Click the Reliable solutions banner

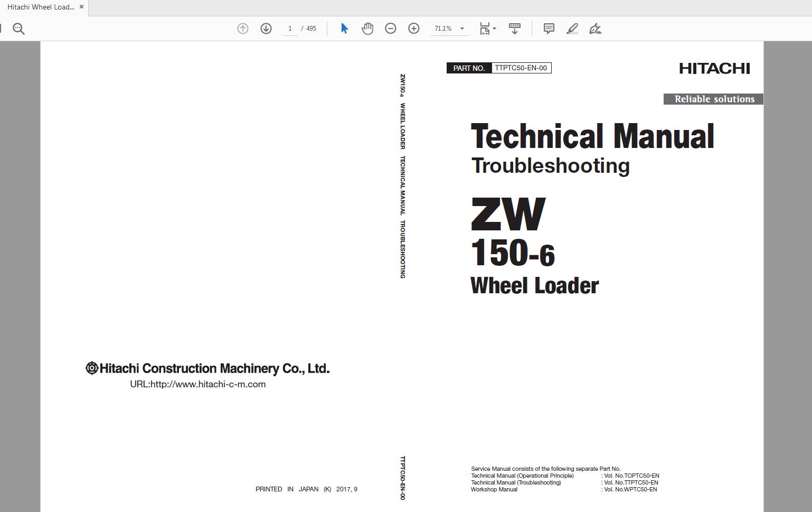[x=713, y=99]
